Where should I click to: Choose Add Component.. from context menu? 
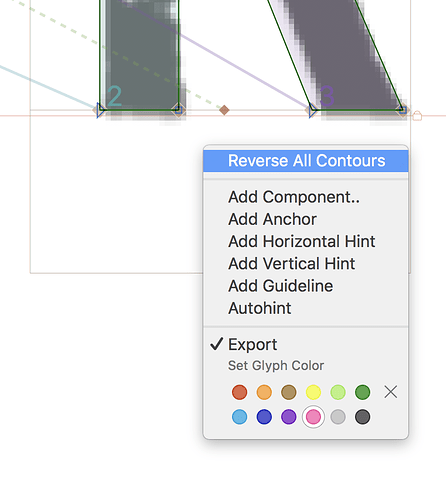pyautogui.click(x=306, y=197)
